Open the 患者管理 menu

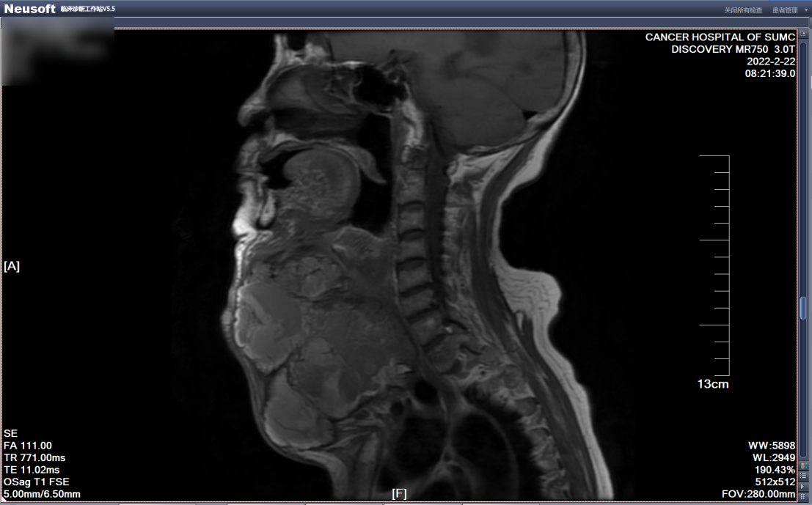click(784, 10)
